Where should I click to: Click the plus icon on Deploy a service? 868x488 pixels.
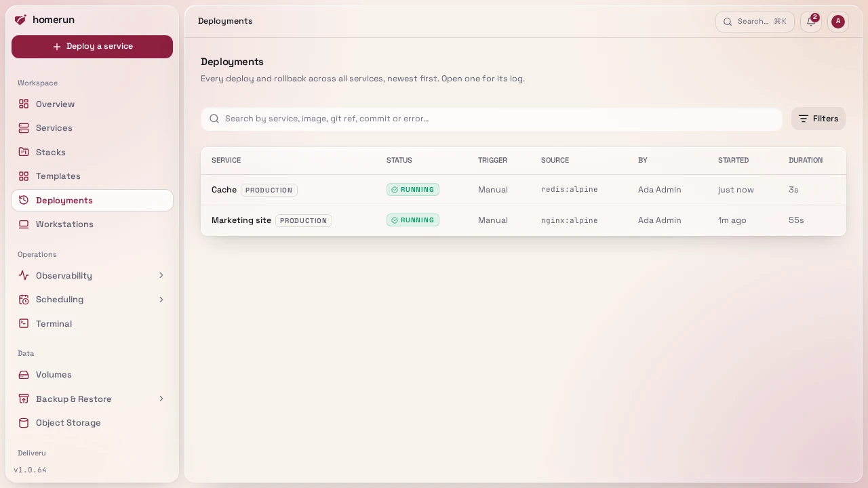click(57, 47)
